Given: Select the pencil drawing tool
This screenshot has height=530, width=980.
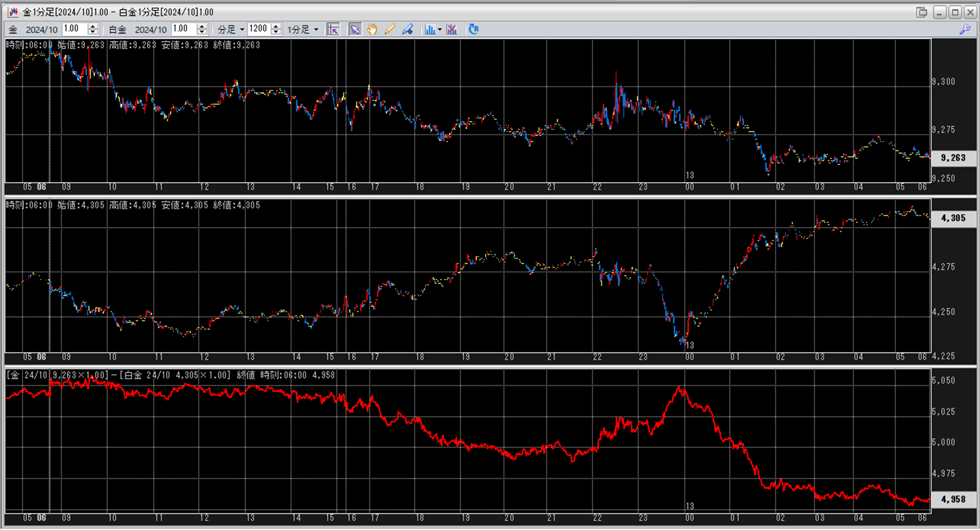Looking at the screenshot, I should point(389,30).
